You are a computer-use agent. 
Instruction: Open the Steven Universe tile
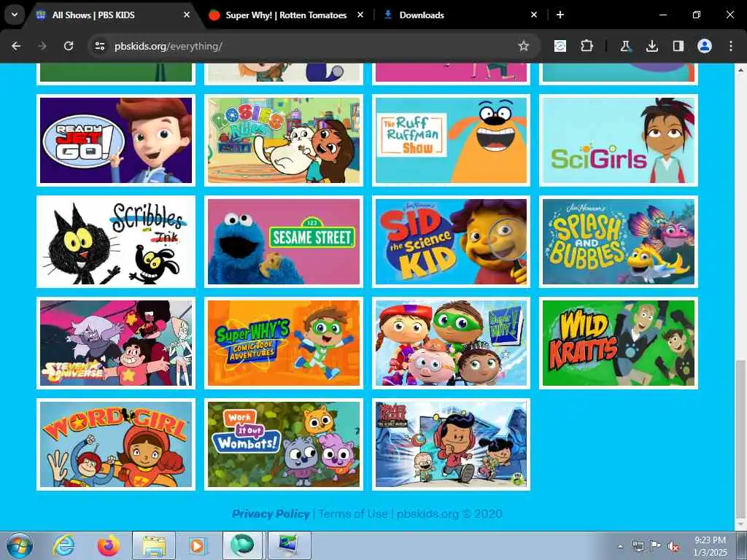pos(116,343)
